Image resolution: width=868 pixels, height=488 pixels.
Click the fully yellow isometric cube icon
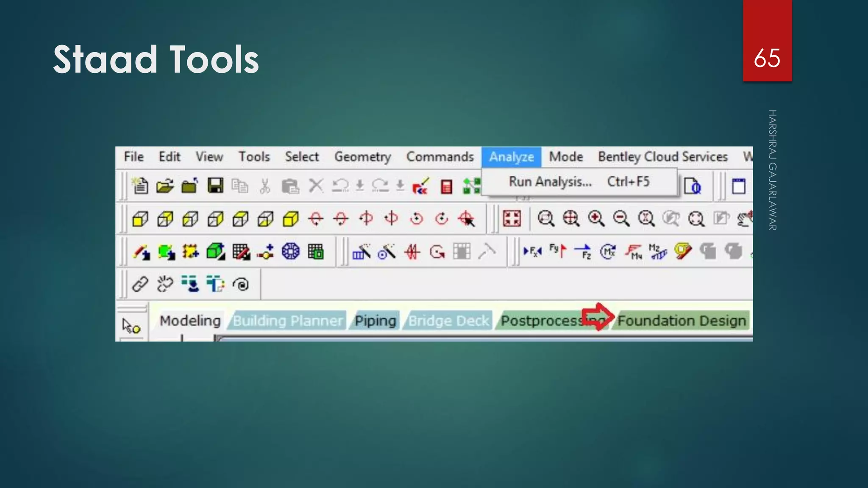(291, 219)
